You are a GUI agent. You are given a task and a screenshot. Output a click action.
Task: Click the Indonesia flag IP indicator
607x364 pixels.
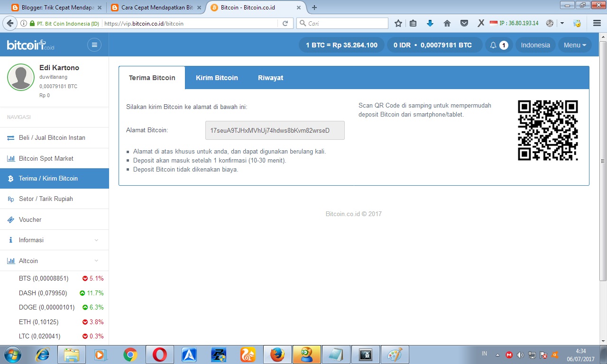(514, 23)
